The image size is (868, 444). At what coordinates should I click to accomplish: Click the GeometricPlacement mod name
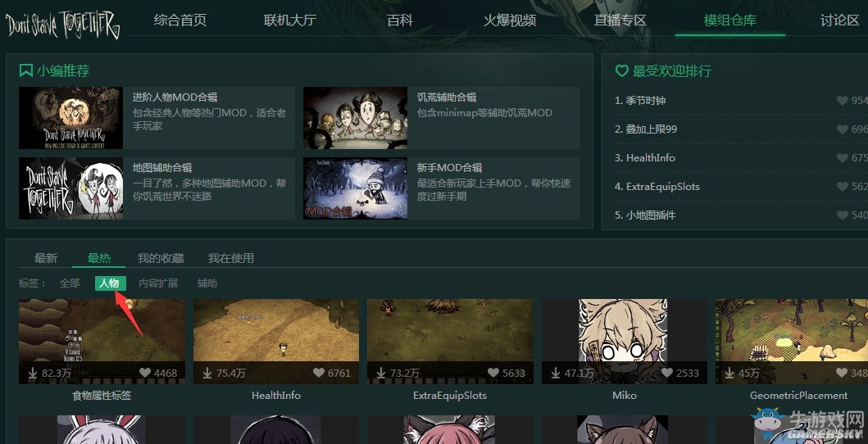point(798,396)
